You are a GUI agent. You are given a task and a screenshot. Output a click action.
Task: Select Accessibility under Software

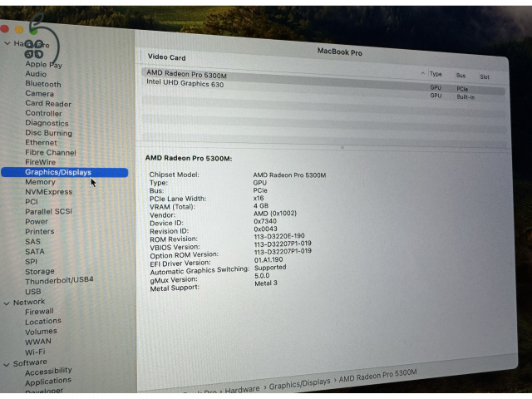click(48, 372)
